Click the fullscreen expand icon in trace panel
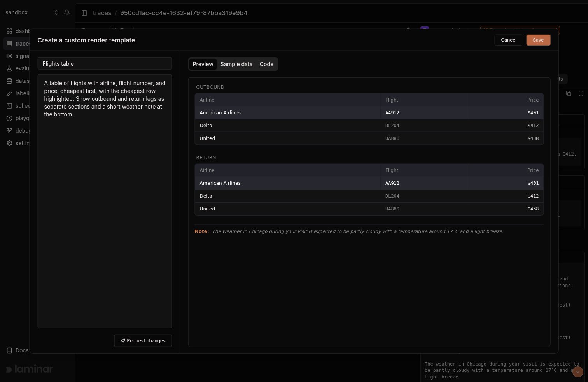 581,93
